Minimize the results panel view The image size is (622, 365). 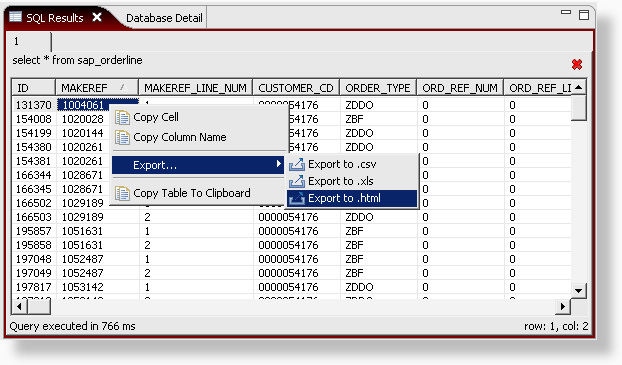(566, 12)
